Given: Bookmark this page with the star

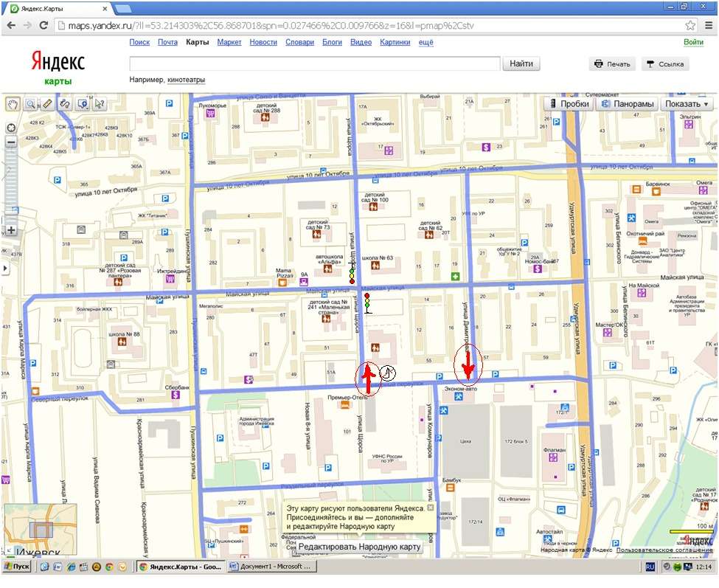Looking at the screenshot, I should (x=690, y=26).
